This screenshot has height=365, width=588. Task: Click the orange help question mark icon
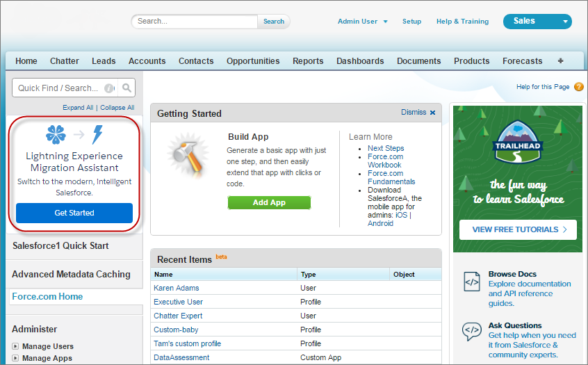[x=579, y=87]
